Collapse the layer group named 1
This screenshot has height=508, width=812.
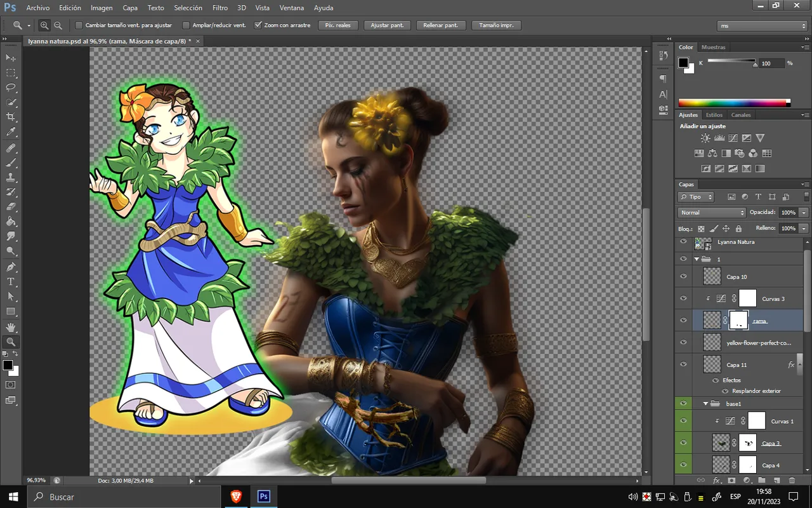[x=697, y=259]
